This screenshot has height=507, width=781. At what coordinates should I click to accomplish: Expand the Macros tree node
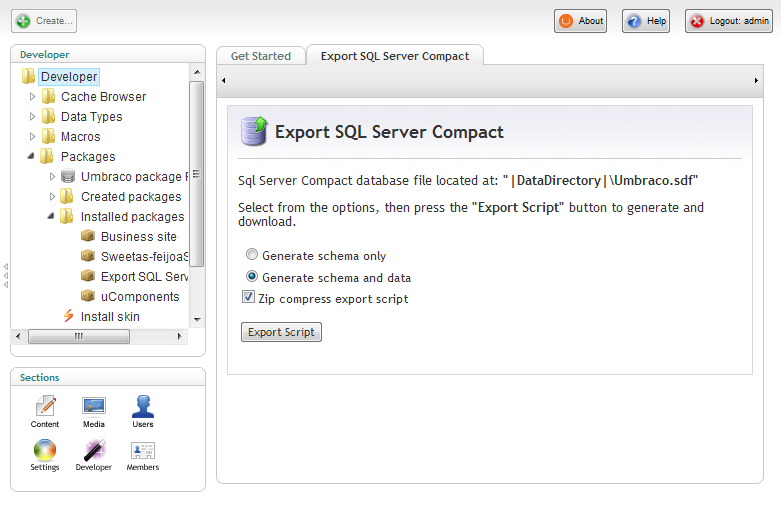32,136
